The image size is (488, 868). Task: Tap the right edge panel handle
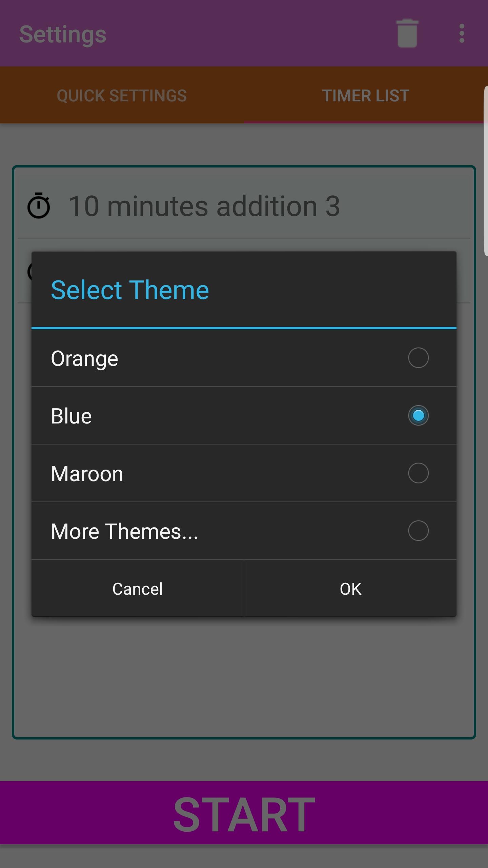tap(486, 171)
